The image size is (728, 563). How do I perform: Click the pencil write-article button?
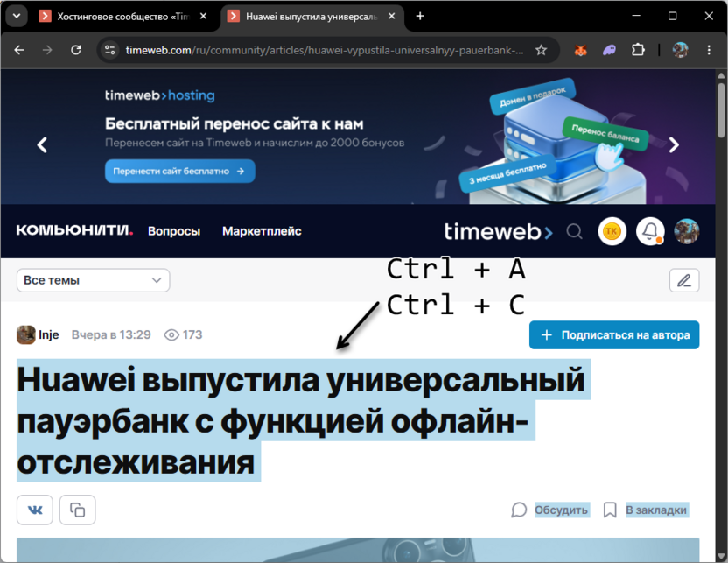[x=684, y=280]
